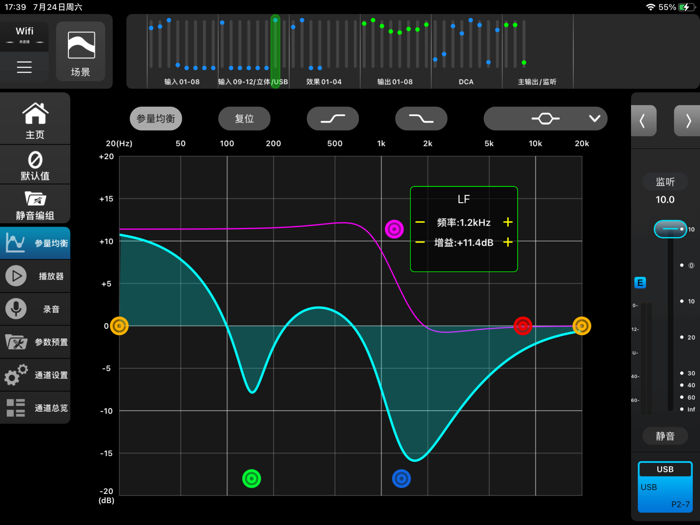The width and height of the screenshot is (700, 525).
Task: Select the red EQ band handle
Action: point(523,326)
